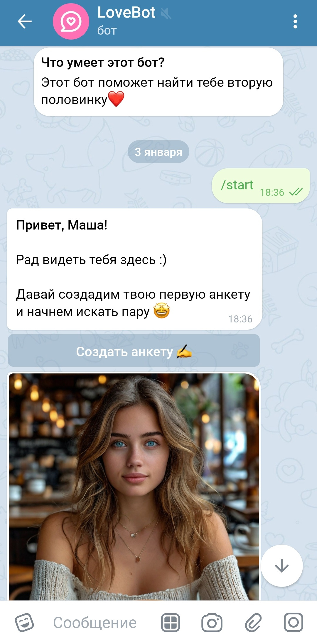The width and height of the screenshot is (317, 644).
Task: Select the 'Привет, Маша!' message bubble
Action: pos(134,269)
